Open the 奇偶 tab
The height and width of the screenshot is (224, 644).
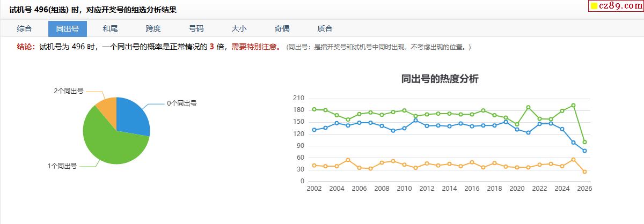[x=282, y=29]
